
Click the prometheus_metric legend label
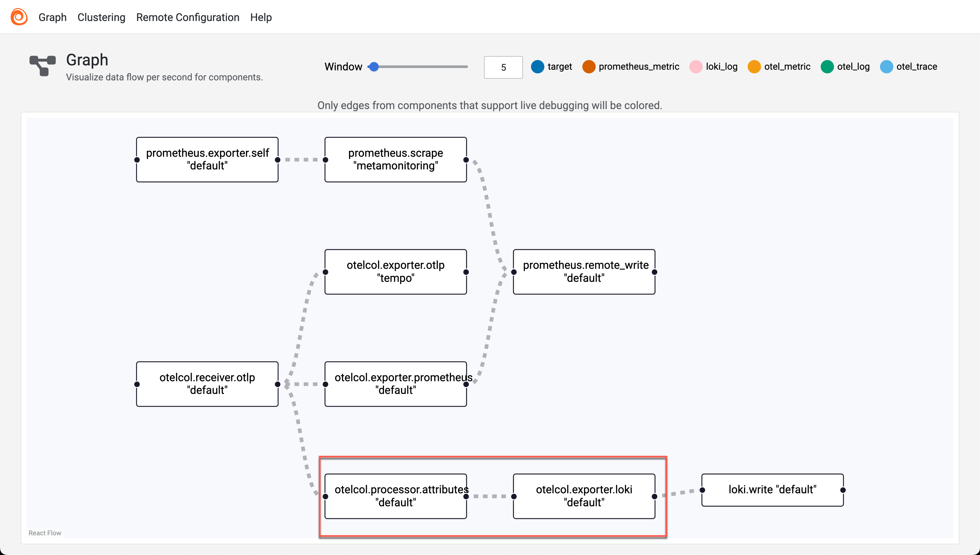click(639, 67)
